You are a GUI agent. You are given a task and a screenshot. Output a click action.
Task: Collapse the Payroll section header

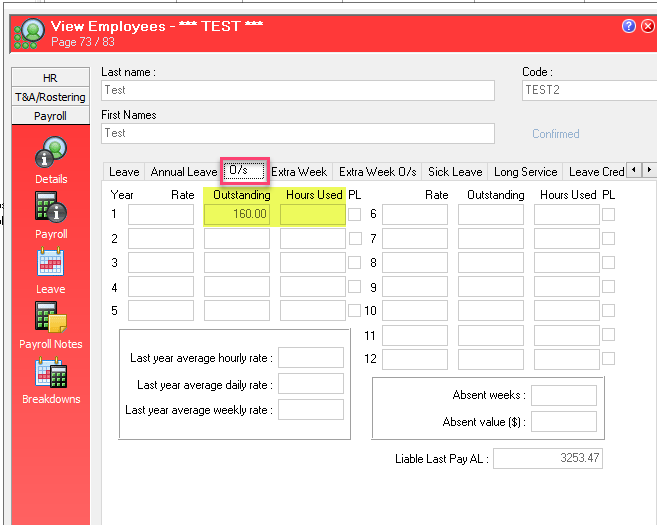pos(50,116)
